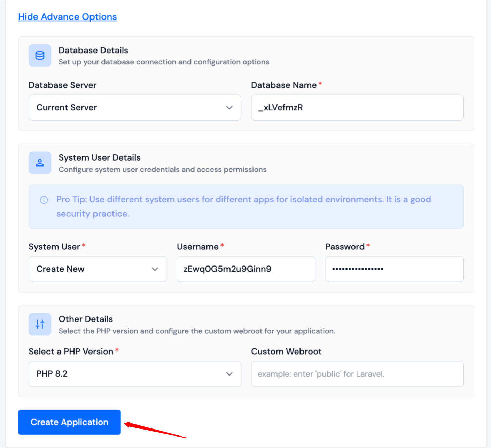Click the info icon in the Pro Tip banner
491x448 pixels.
tap(44, 200)
